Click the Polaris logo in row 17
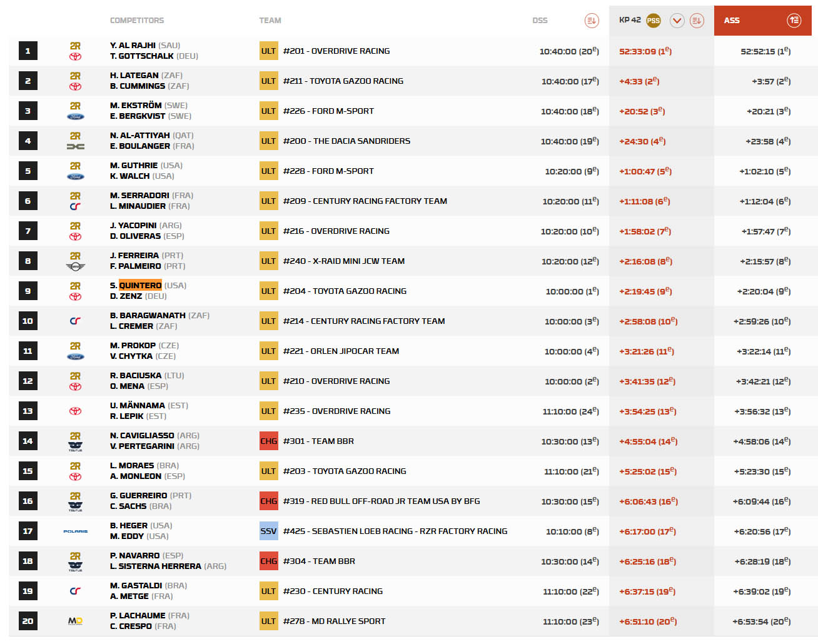 click(x=75, y=531)
